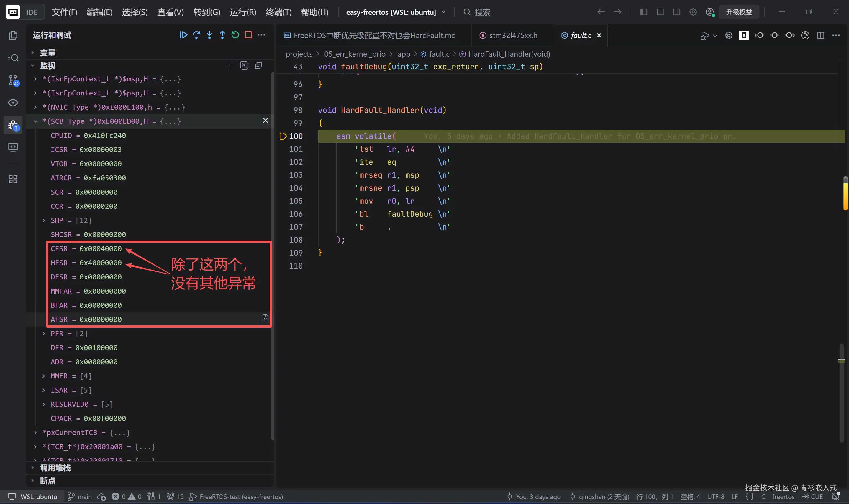The height and width of the screenshot is (504, 849).
Task: Remove the SCB_Type watch expression
Action: tap(265, 121)
